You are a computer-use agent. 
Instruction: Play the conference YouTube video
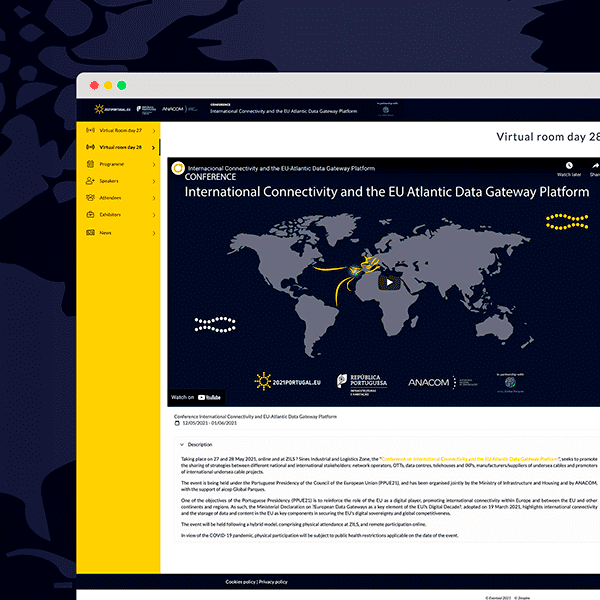pos(389,282)
